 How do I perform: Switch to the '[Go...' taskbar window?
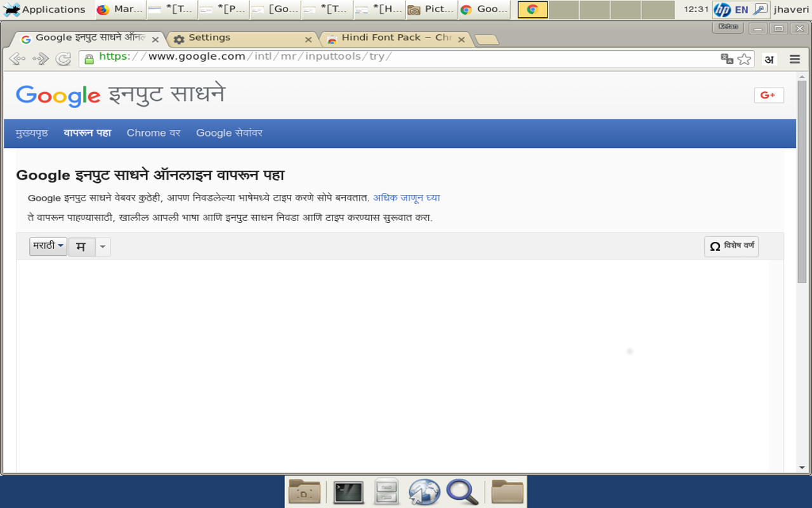tap(275, 10)
